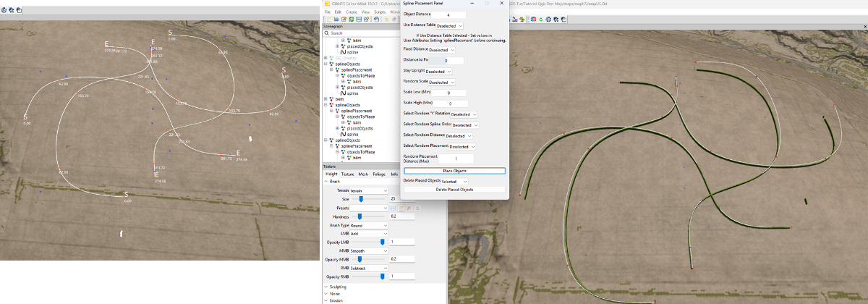Open the Fixed Distance dropdown
Screen dimensions: 868x304
[x=442, y=50]
